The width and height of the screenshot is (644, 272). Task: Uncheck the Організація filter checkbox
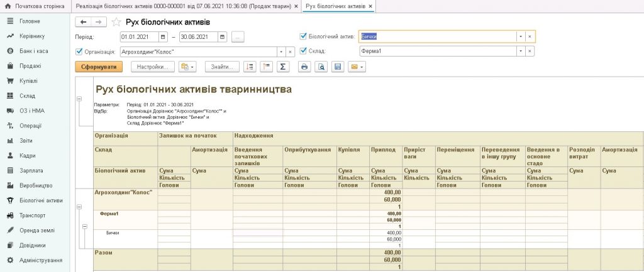point(79,52)
